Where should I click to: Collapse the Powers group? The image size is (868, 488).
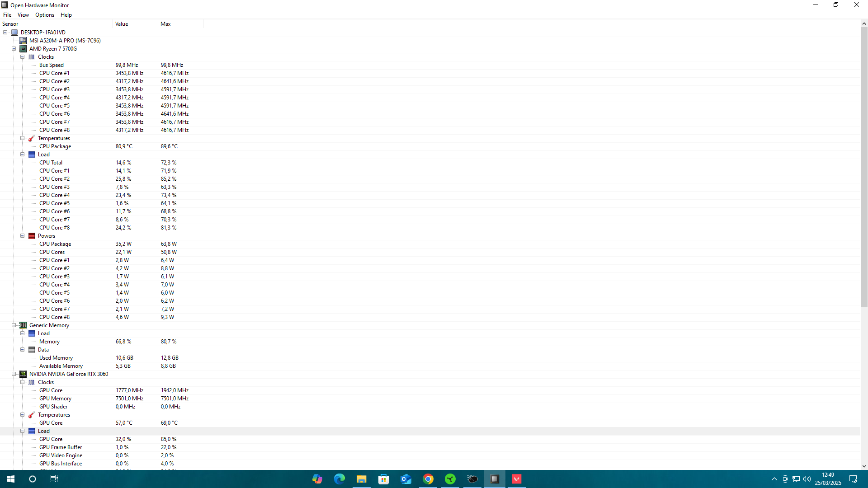[x=23, y=236]
